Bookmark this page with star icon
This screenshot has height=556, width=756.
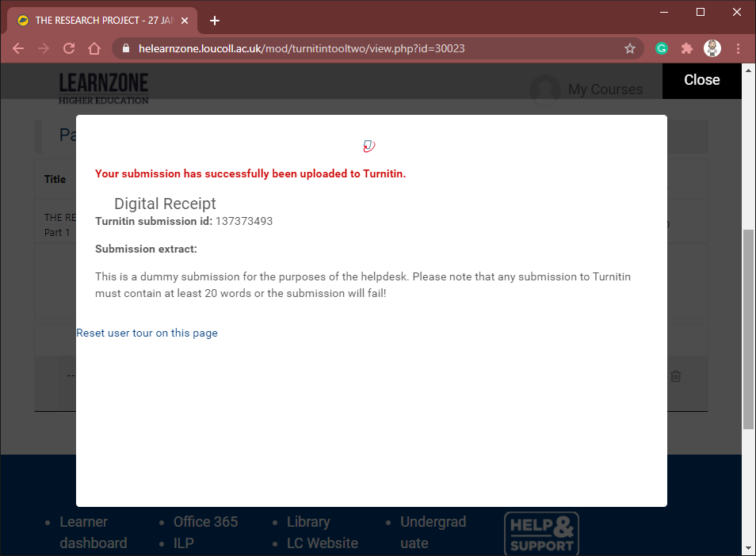tap(630, 48)
